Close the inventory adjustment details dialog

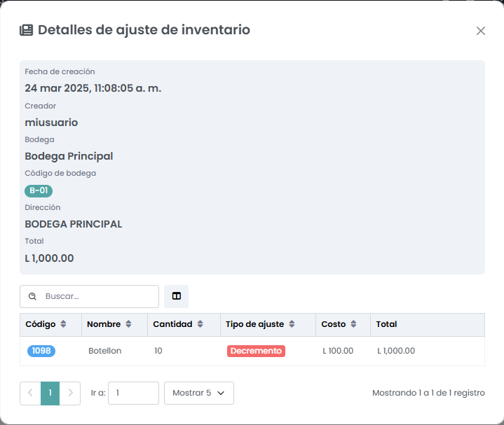481,31
